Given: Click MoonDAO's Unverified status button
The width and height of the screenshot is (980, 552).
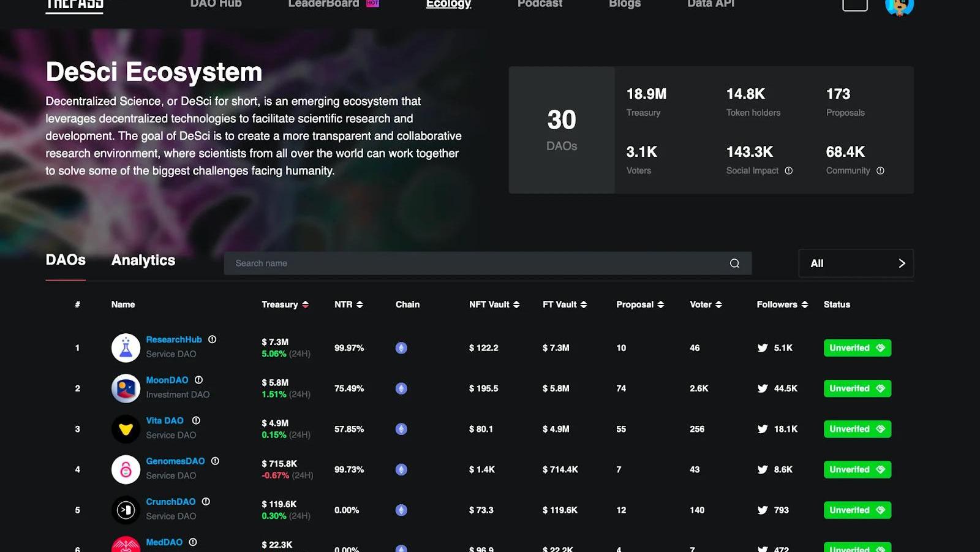Looking at the screenshot, I should pos(857,388).
